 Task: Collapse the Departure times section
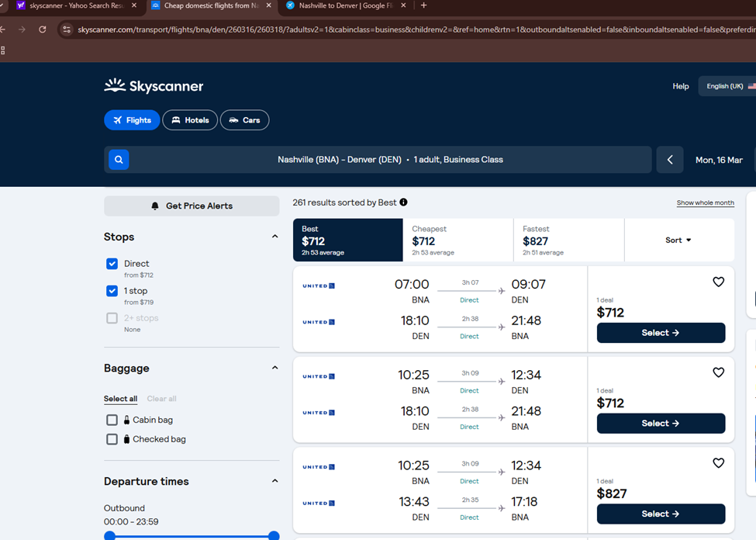(274, 480)
